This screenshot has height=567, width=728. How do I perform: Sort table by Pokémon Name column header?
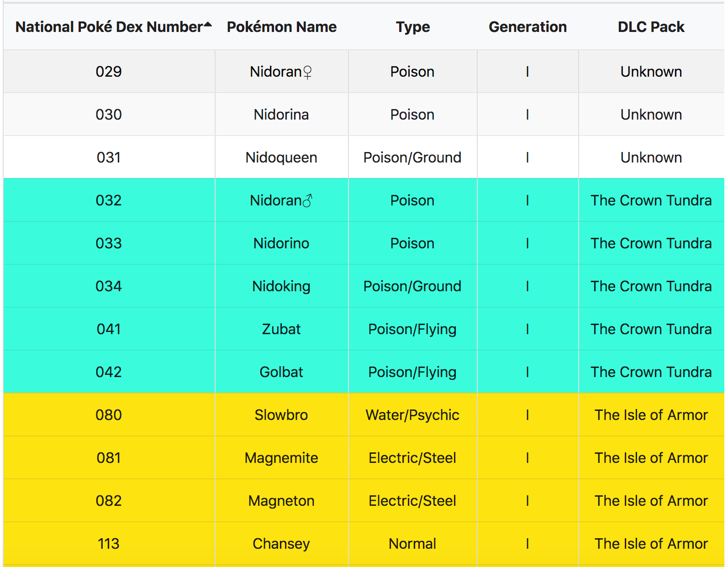(282, 27)
